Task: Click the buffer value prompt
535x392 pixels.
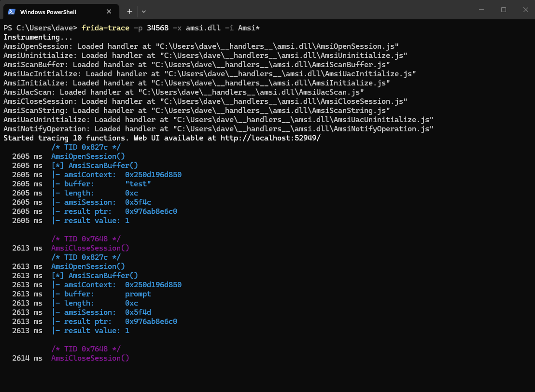Action: [138, 294]
